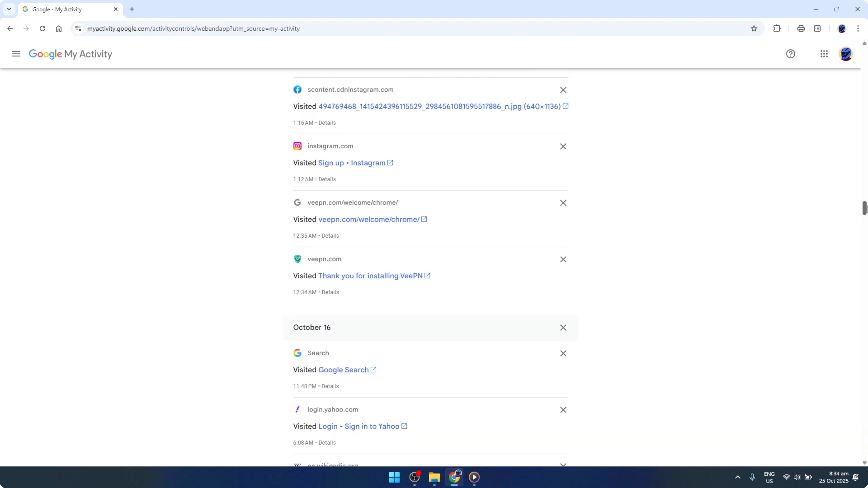Click the Chrome taskbar icon
This screenshot has width=868, height=488.
[x=454, y=477]
